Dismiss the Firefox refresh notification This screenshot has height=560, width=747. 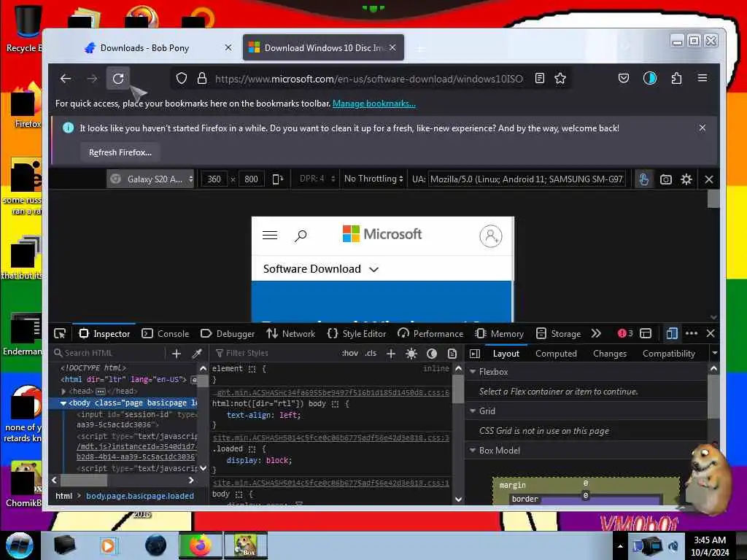coord(703,128)
